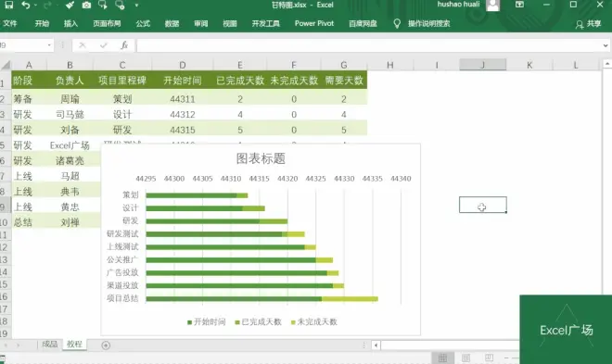Screen dimensions: 612x364
Task: Click the Cancel (X) formula bar icon
Action: tap(82, 45)
